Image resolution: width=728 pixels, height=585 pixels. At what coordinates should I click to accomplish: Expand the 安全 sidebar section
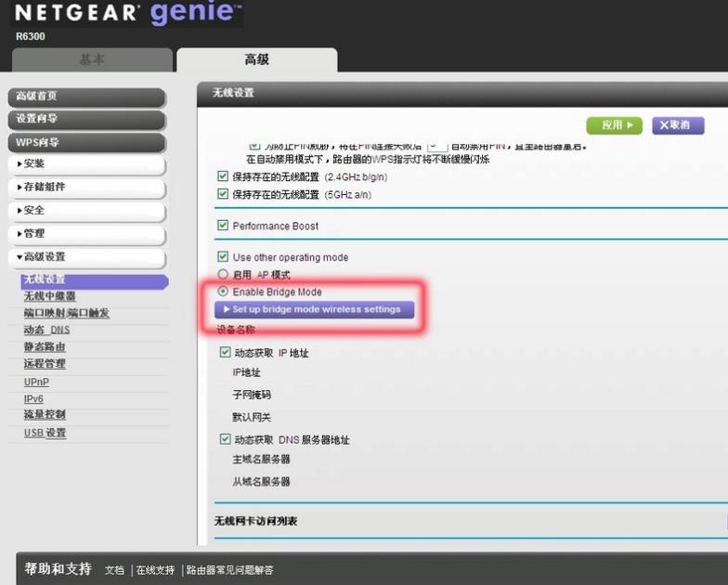(x=87, y=211)
